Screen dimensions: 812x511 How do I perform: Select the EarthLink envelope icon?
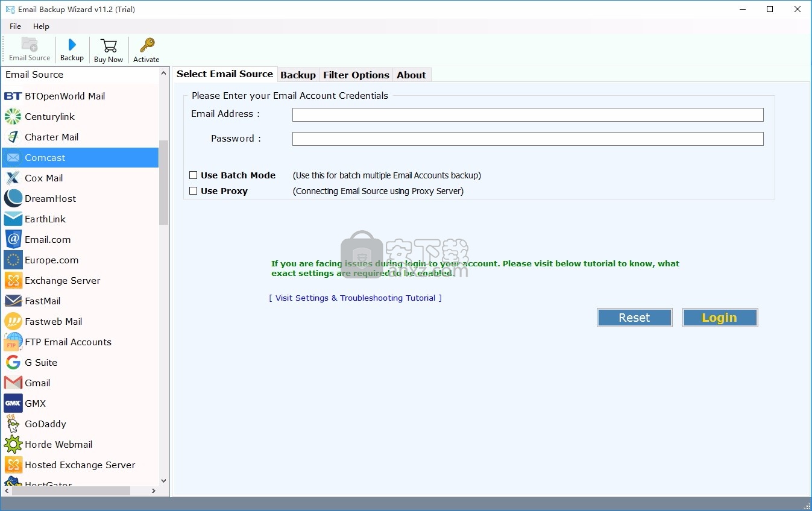[13, 219]
